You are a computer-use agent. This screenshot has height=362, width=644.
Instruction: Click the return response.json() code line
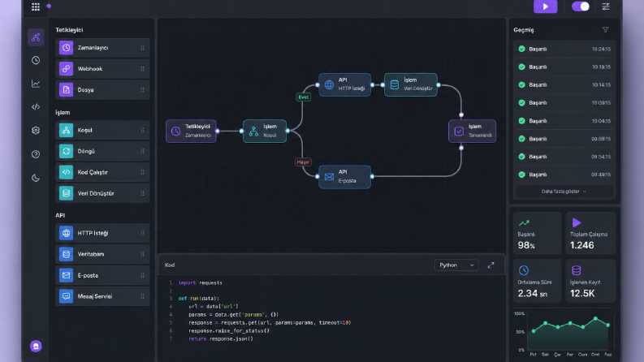(221, 339)
